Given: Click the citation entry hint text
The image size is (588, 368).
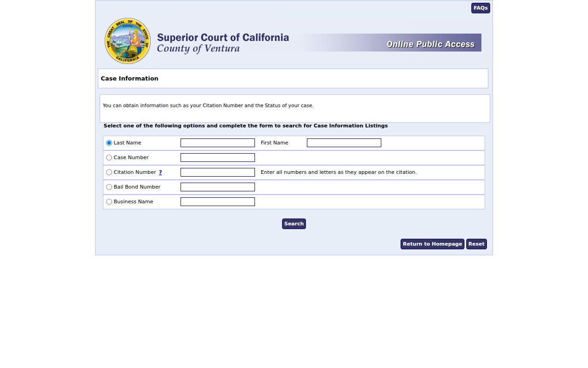Looking at the screenshot, I should (x=339, y=172).
